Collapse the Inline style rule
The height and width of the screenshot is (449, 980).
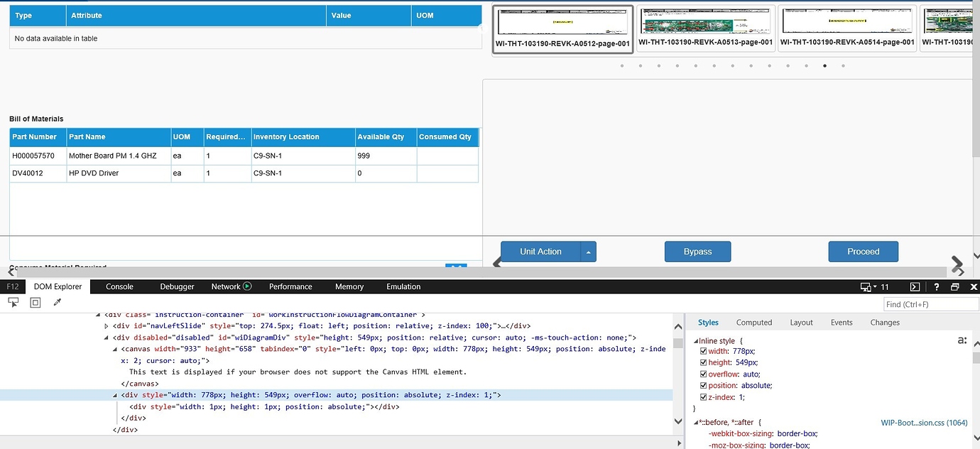tap(697, 342)
